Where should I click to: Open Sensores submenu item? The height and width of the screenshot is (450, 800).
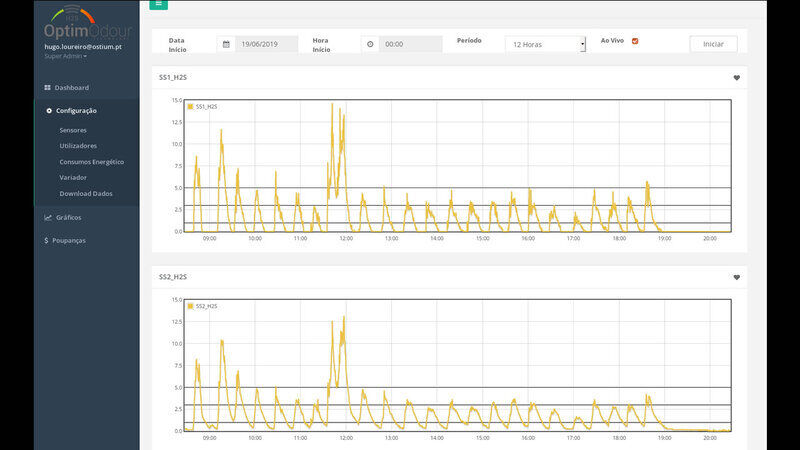click(73, 130)
